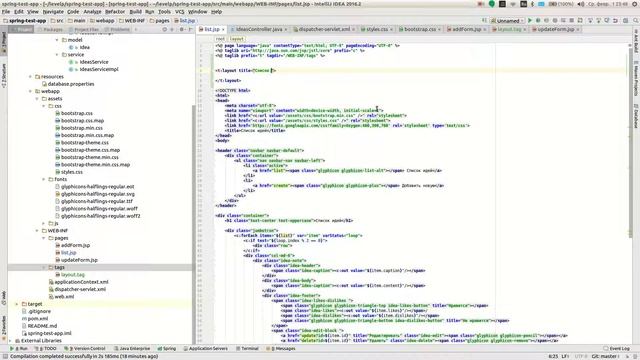Select database.properties file in tree

coord(71,84)
